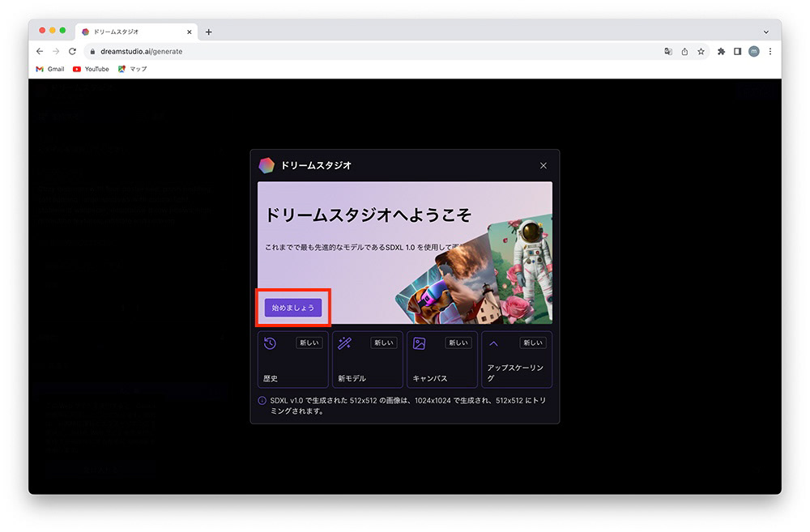Click the SDXL 1.0 description line in banner
Screen dimensions: 810x532
coord(359,248)
